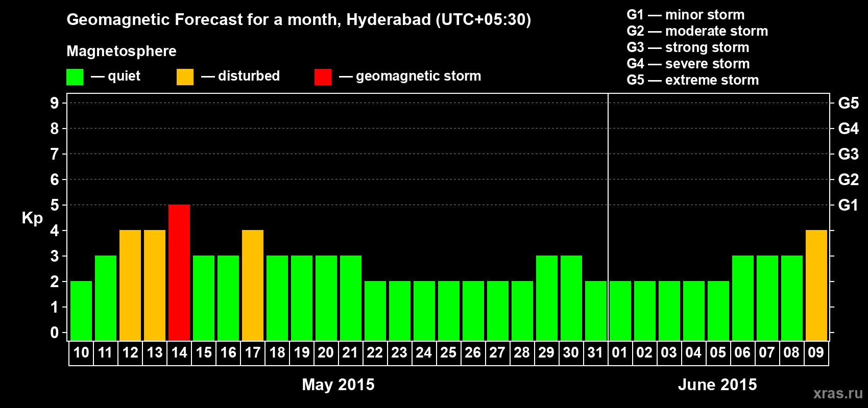The image size is (868, 408).
Task: Click date label 18 on the axis
Action: click(277, 353)
